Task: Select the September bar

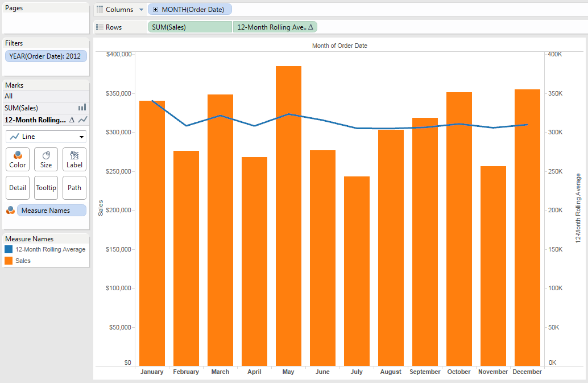Action: pos(425,242)
